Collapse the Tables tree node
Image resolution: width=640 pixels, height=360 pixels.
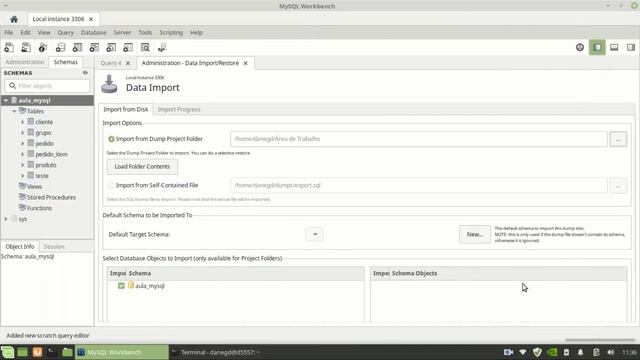(14, 111)
